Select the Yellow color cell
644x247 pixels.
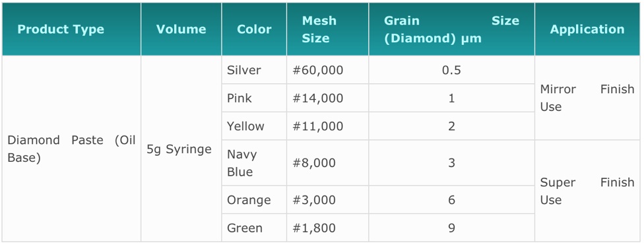(x=254, y=126)
